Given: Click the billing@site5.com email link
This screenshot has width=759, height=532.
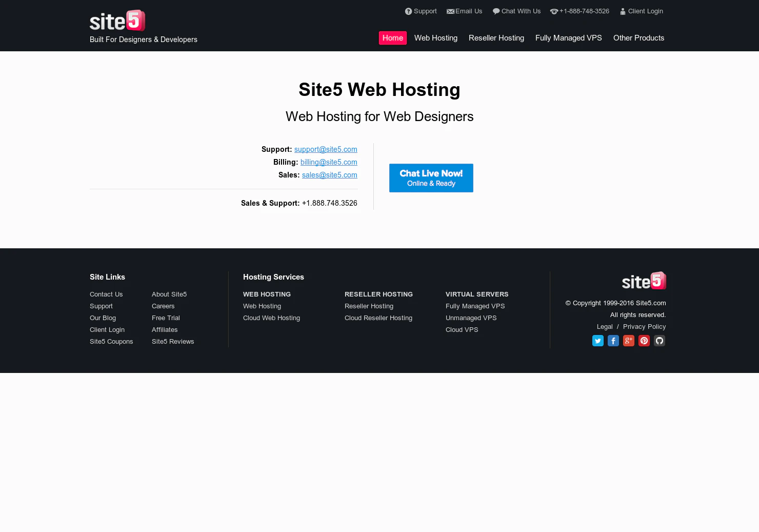Looking at the screenshot, I should tap(329, 162).
